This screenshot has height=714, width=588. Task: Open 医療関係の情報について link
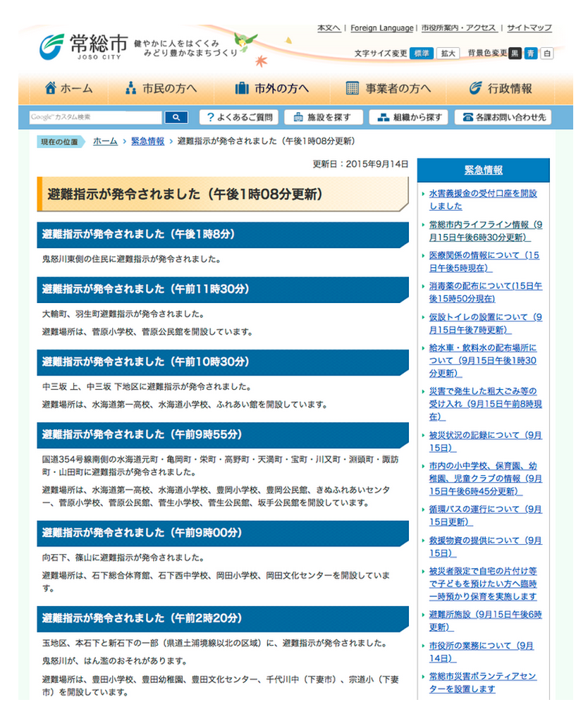click(484, 261)
